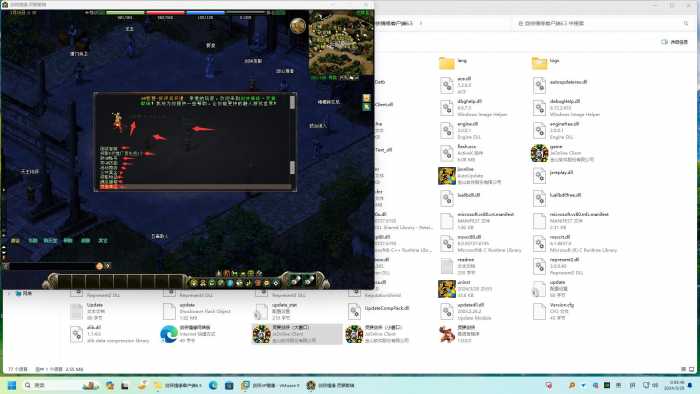700x394 pixels.
Task: Switch to the VMware taskbar window
Action: (270, 385)
